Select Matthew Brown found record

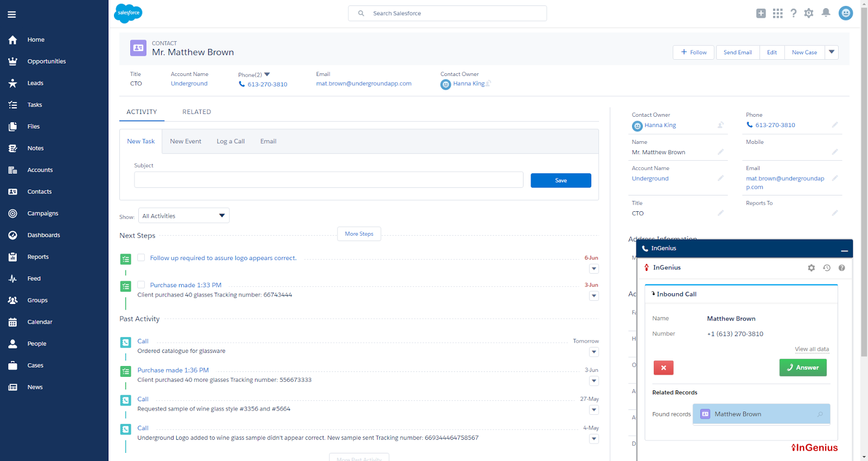[x=761, y=414]
